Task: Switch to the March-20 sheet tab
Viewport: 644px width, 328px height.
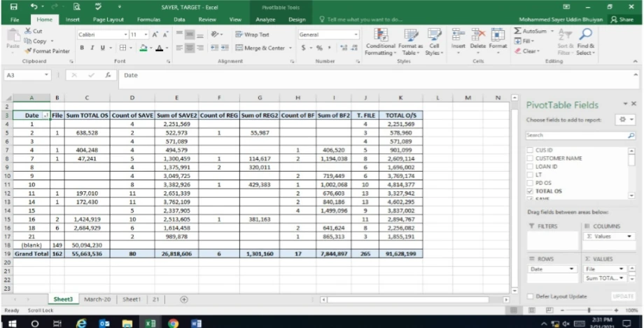Action: click(x=97, y=299)
